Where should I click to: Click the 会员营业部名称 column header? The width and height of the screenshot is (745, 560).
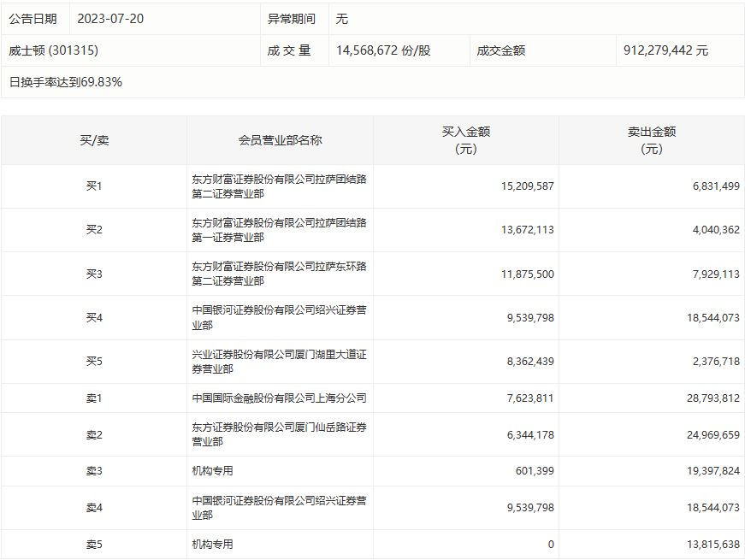[280, 140]
